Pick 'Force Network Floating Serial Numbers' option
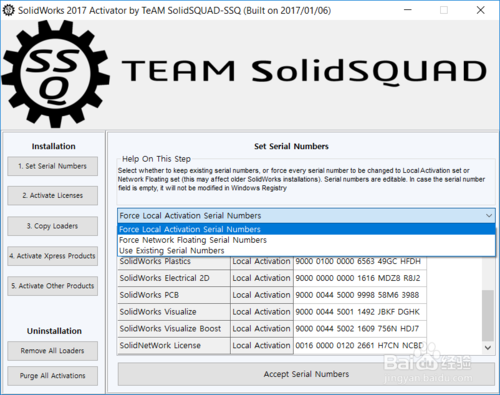Screen dimensions: 500x395 307,240
